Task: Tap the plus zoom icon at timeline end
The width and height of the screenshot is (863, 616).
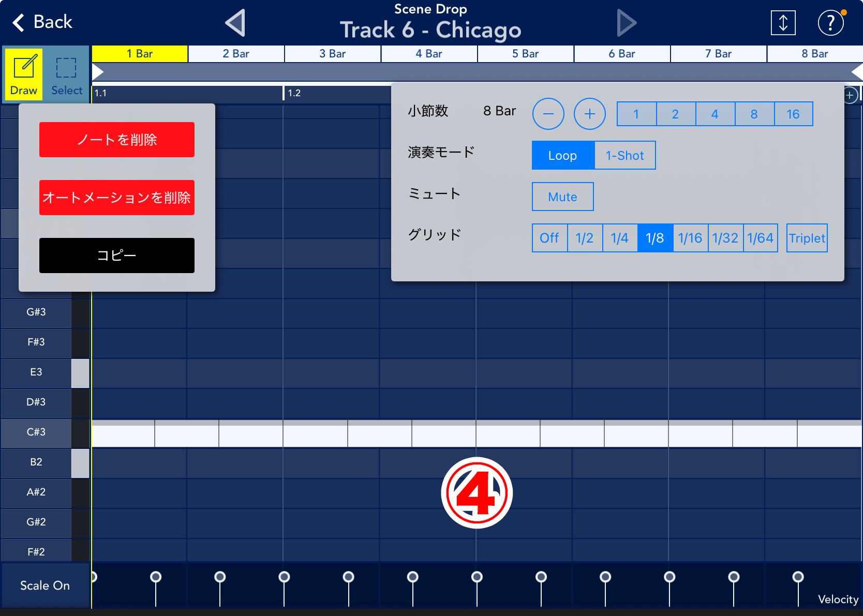Action: 850,95
